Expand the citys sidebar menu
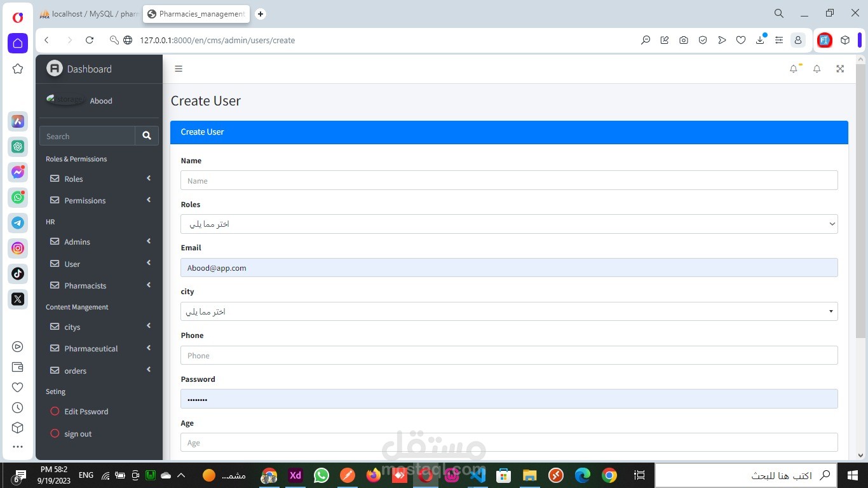Image resolution: width=868 pixels, height=488 pixels. point(98,327)
